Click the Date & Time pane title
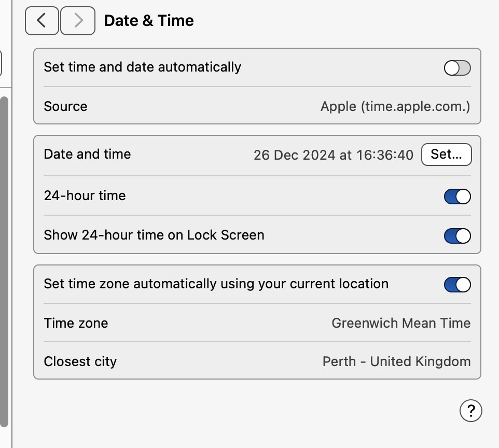The height and width of the screenshot is (448, 499). (x=149, y=21)
